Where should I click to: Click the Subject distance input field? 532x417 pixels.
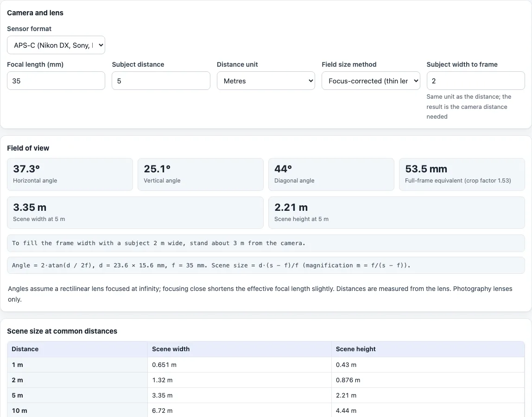161,81
